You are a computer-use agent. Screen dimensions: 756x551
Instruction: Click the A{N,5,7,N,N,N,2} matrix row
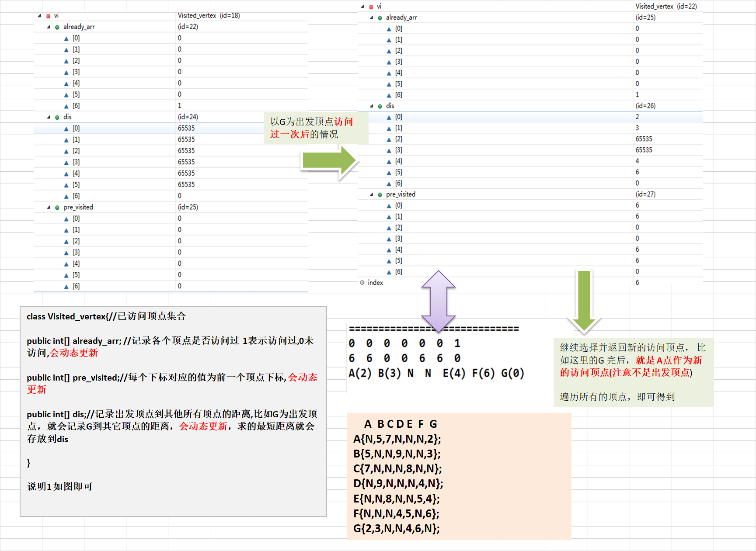397,439
